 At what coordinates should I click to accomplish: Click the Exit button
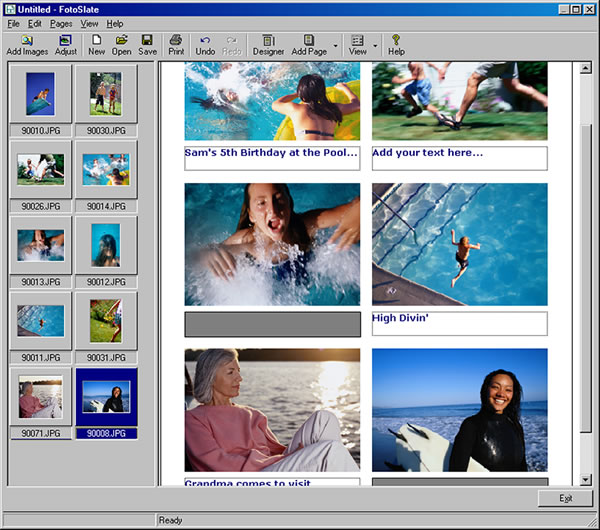pos(565,498)
